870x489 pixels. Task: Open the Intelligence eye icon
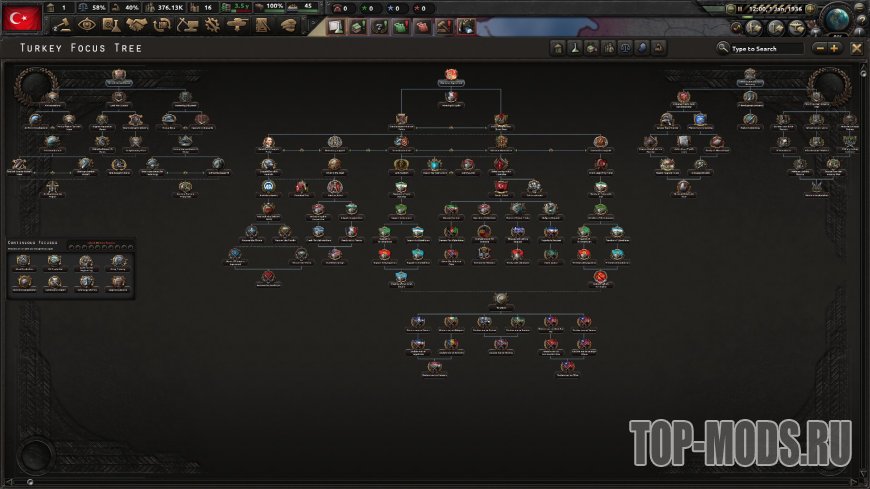87,25
